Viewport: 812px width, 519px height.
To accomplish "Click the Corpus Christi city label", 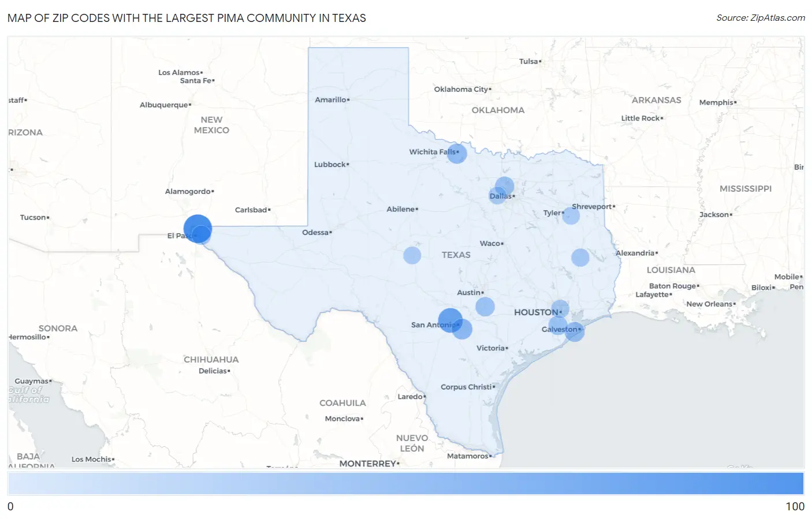I will coord(466,387).
